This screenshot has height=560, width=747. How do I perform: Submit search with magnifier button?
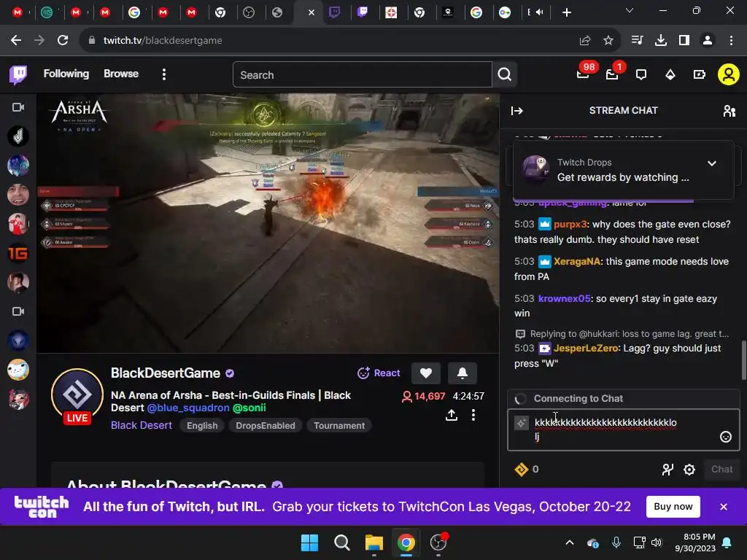(x=505, y=75)
